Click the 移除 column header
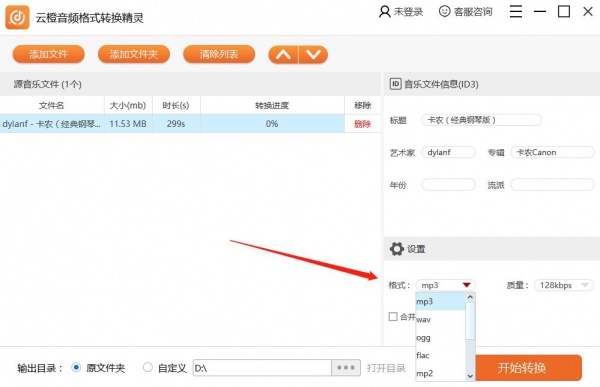The height and width of the screenshot is (387, 600). tap(362, 105)
